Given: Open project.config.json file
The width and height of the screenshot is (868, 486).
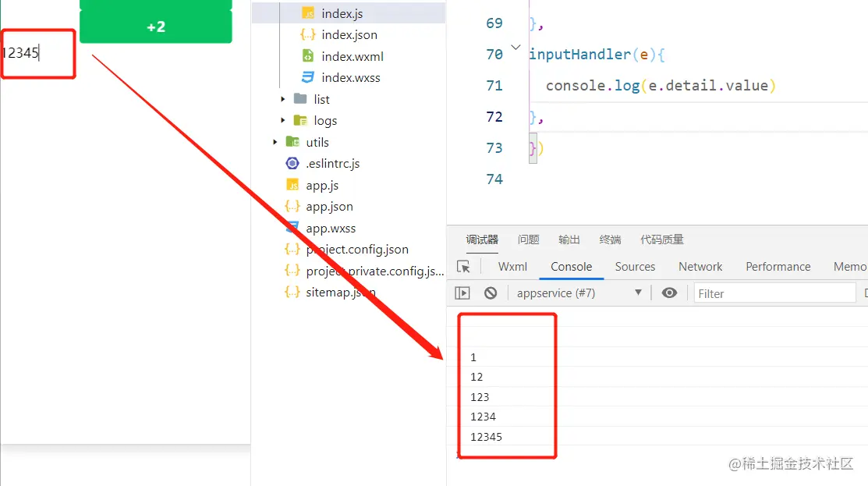Looking at the screenshot, I should click(x=357, y=250).
